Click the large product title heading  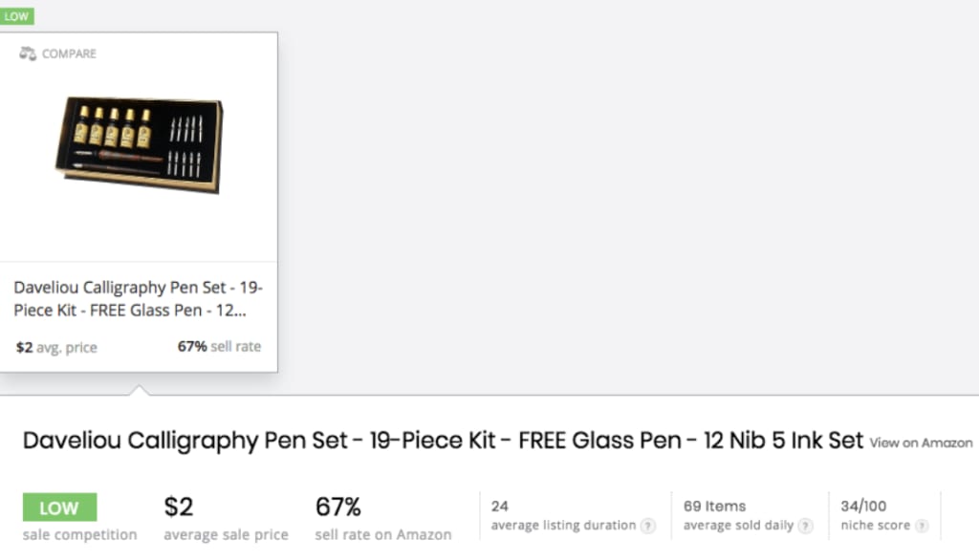point(443,441)
